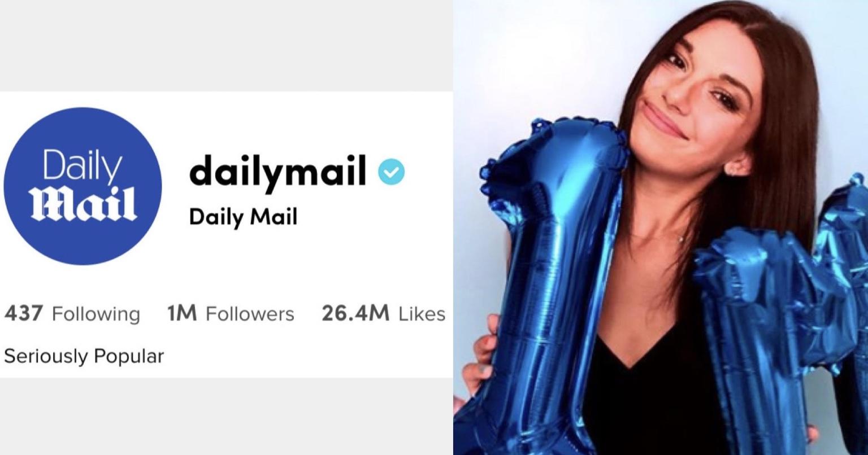Open the dailymail username heading

click(x=277, y=172)
